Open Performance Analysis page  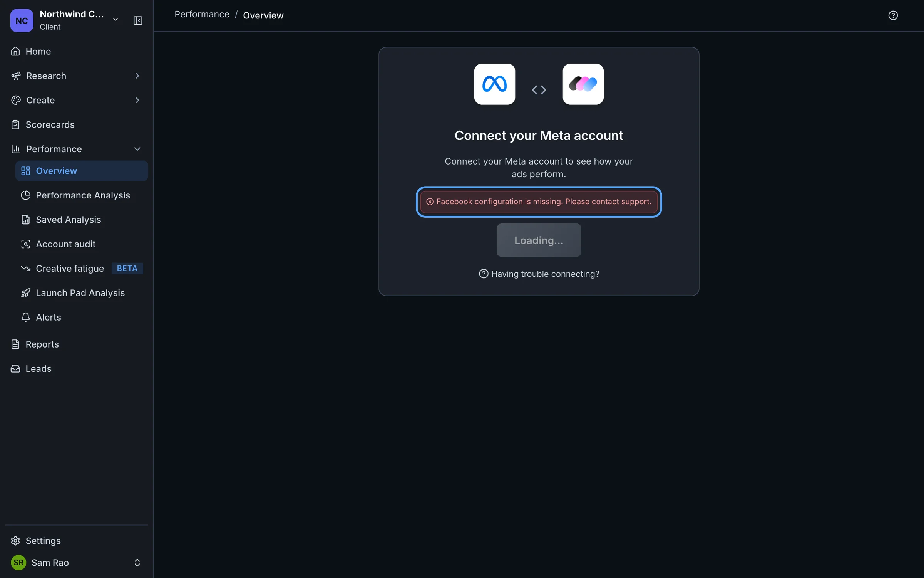tap(82, 195)
